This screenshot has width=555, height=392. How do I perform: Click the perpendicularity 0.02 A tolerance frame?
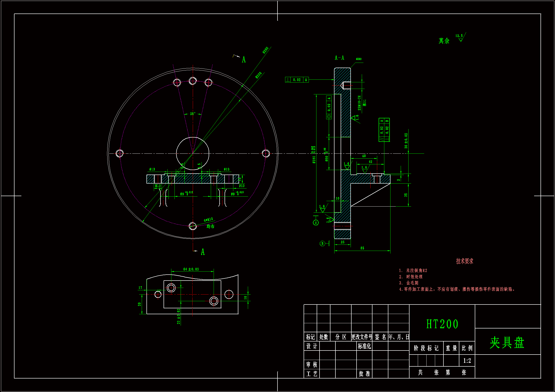click(x=297, y=80)
